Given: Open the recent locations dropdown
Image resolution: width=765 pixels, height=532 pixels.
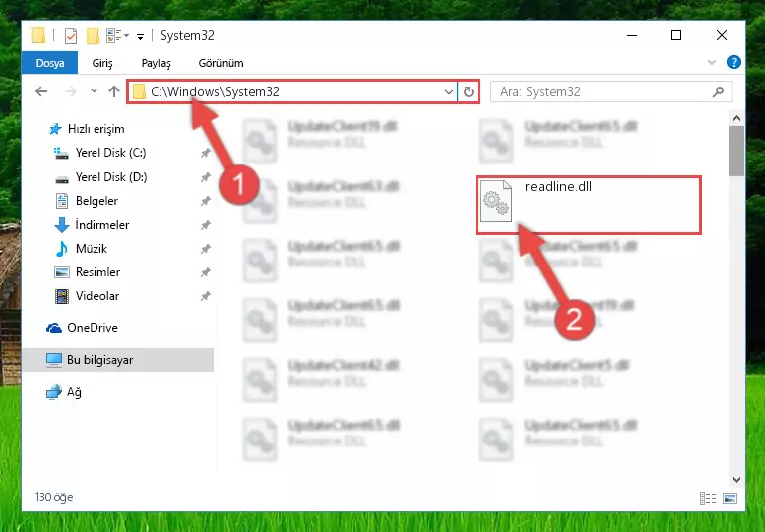Looking at the screenshot, I should click(x=94, y=91).
